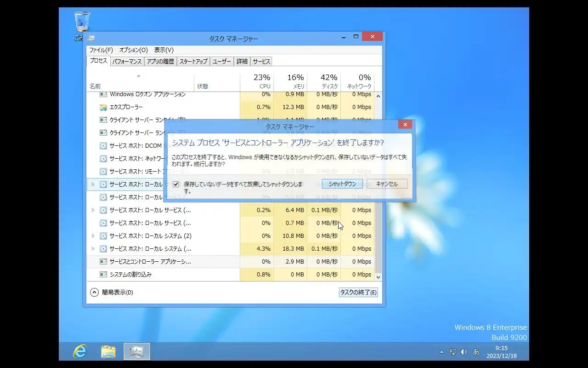Sort by the メモリ 16% column header
Screen dimensions: 588x368
tap(290, 82)
